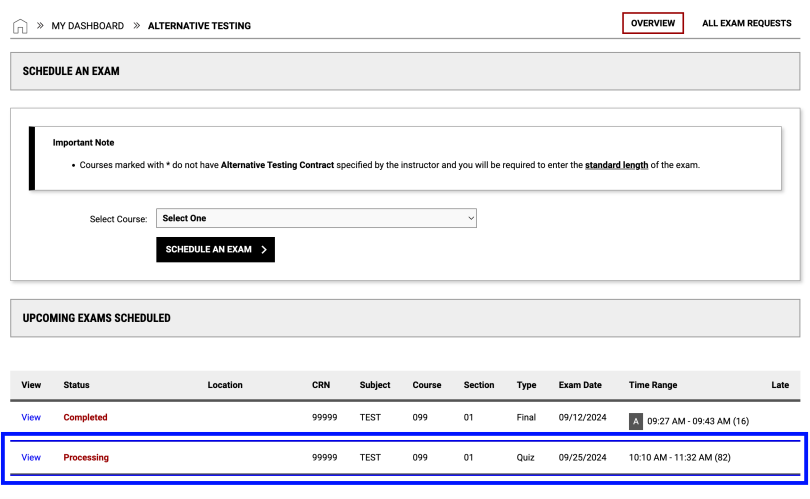The image size is (810, 499).
Task: Click exam date 09/25/2024
Action: pyautogui.click(x=582, y=458)
